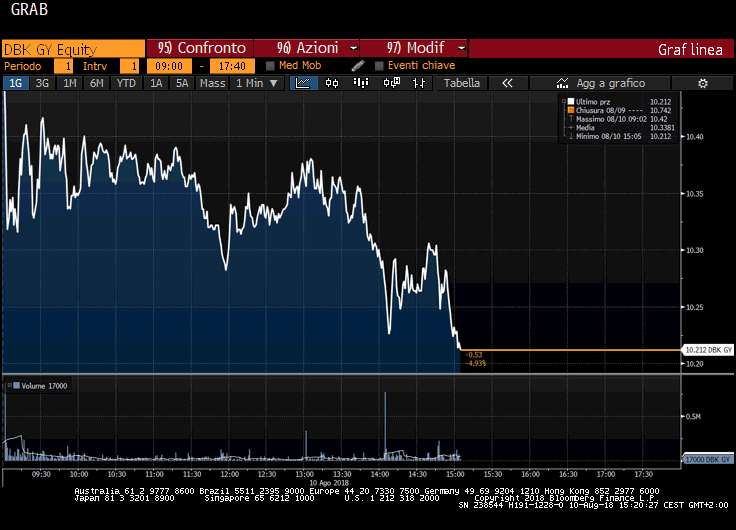Click the pencil annotate icon

tap(358, 66)
